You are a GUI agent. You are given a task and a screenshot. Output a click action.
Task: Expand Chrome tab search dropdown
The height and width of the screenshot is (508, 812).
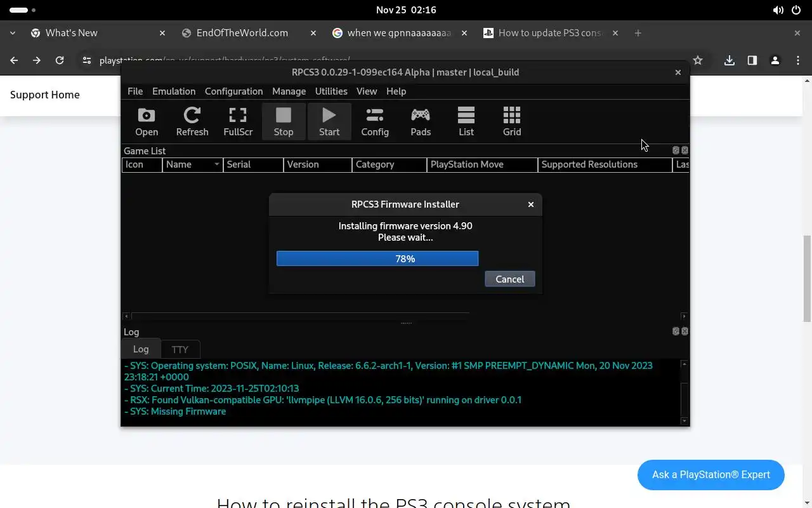[13, 33]
